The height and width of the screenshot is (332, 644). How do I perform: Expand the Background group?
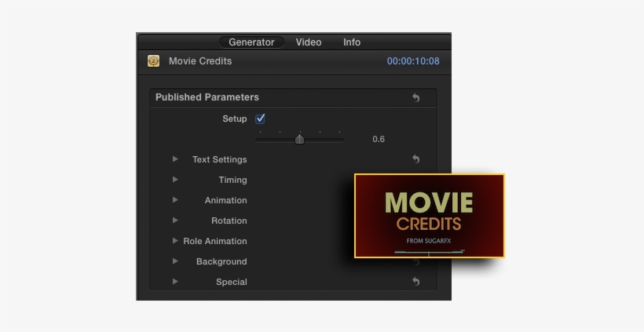coord(175,261)
